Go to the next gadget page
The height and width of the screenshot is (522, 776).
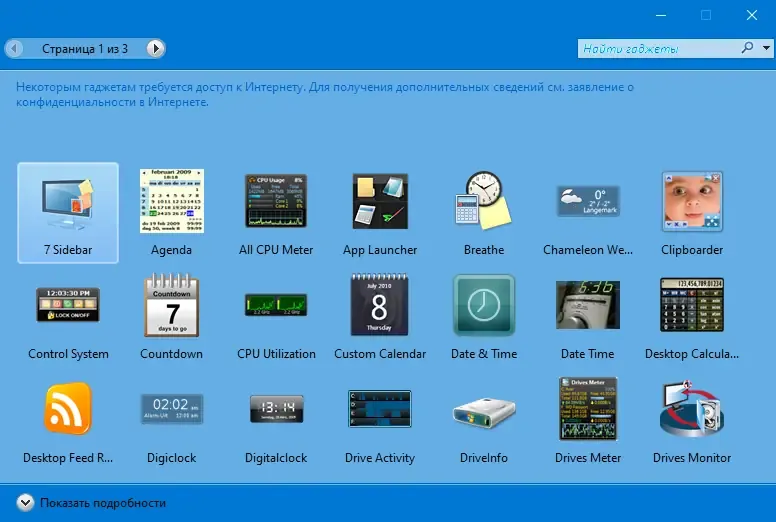pyautogui.click(x=155, y=48)
